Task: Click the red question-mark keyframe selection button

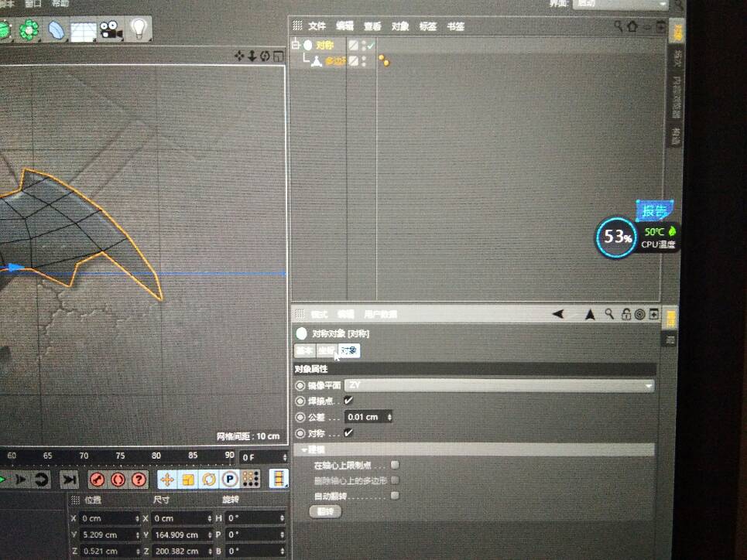Action: (139, 479)
